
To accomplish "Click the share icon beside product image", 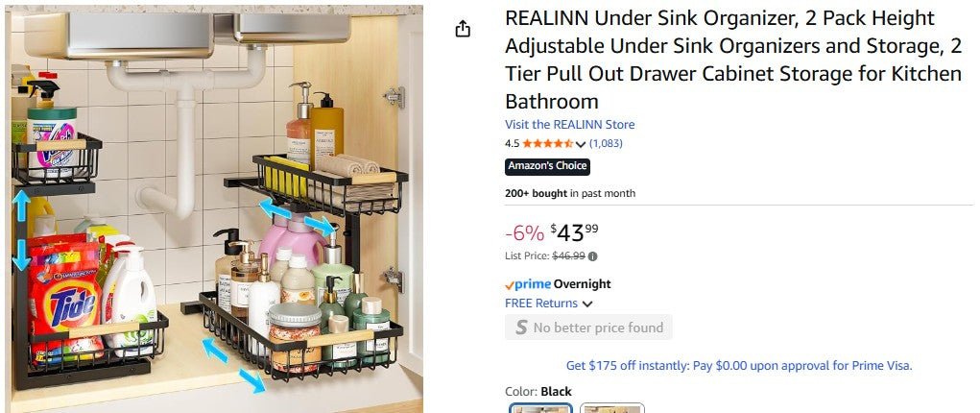I will point(463,29).
